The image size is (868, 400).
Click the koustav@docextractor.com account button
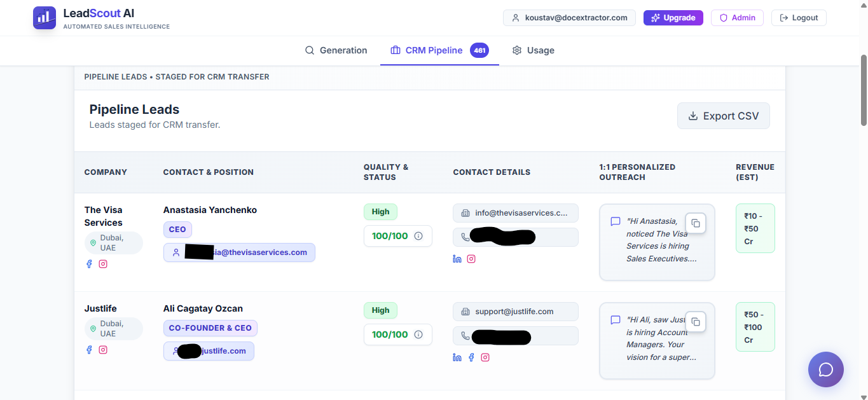click(569, 17)
